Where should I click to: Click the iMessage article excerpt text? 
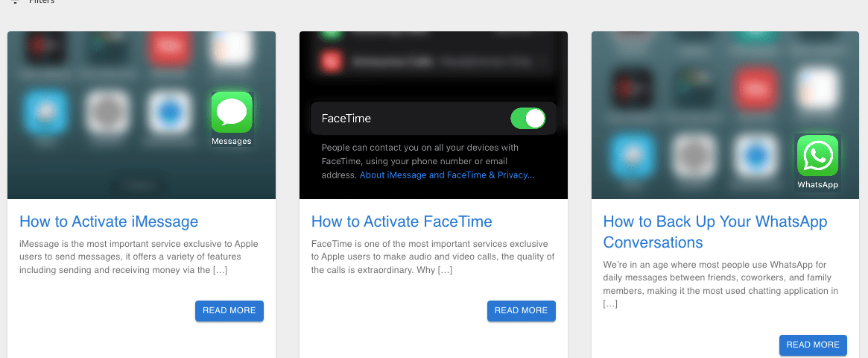[x=139, y=257]
